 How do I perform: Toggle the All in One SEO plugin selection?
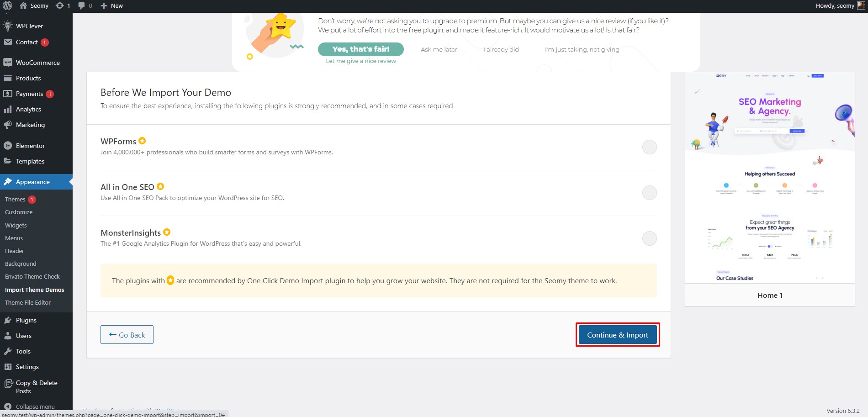[649, 193]
